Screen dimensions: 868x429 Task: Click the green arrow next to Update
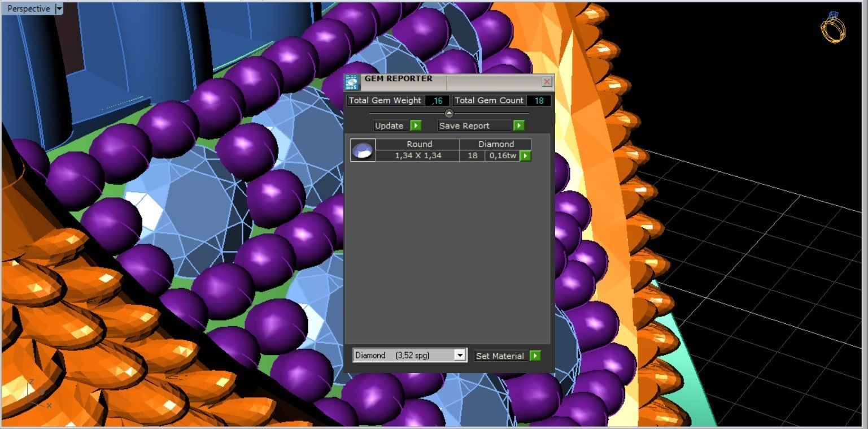(416, 125)
